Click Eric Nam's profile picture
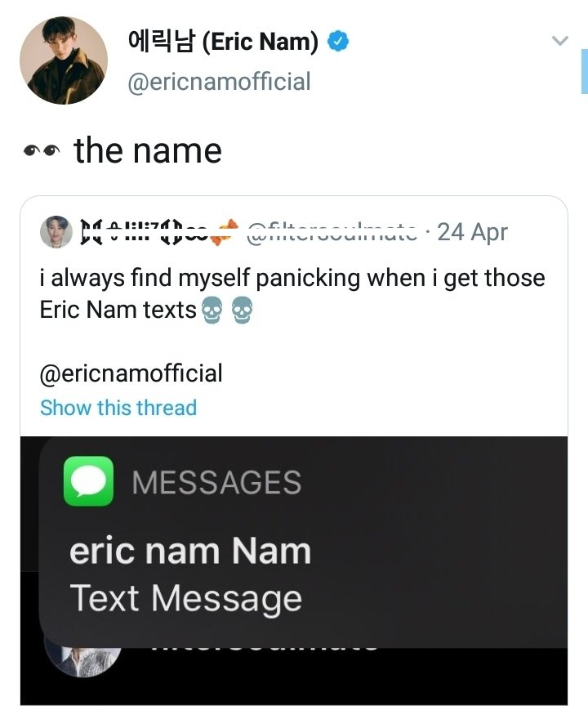Screen dimensions: 588x706 (64, 60)
